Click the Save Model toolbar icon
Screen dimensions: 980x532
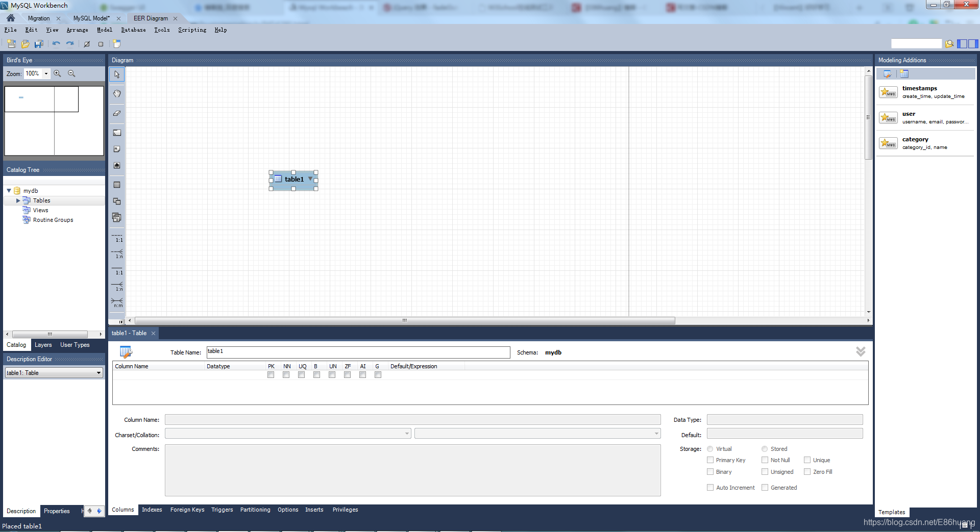[x=39, y=44]
